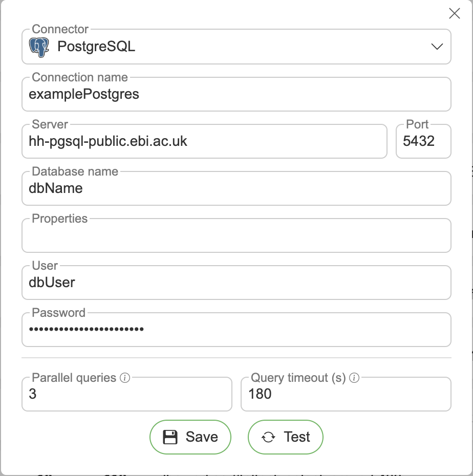
Task: Click into the Server address field
Action: tap(205, 142)
